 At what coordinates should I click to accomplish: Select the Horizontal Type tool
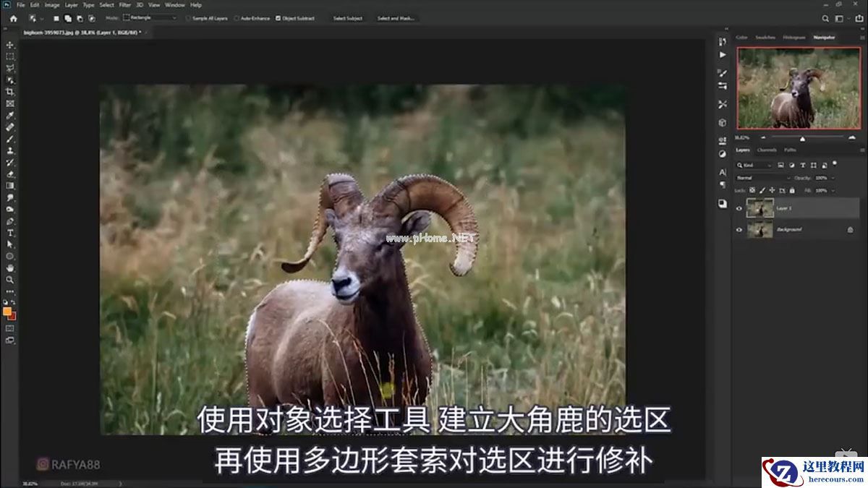coord(10,234)
